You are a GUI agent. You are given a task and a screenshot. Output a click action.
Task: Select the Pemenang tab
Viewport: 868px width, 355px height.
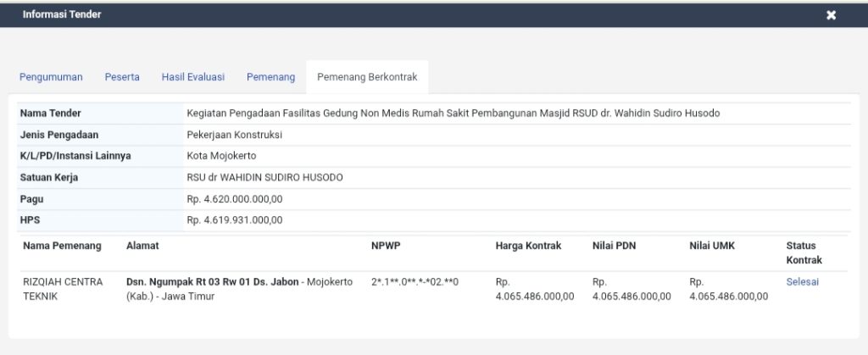click(270, 77)
